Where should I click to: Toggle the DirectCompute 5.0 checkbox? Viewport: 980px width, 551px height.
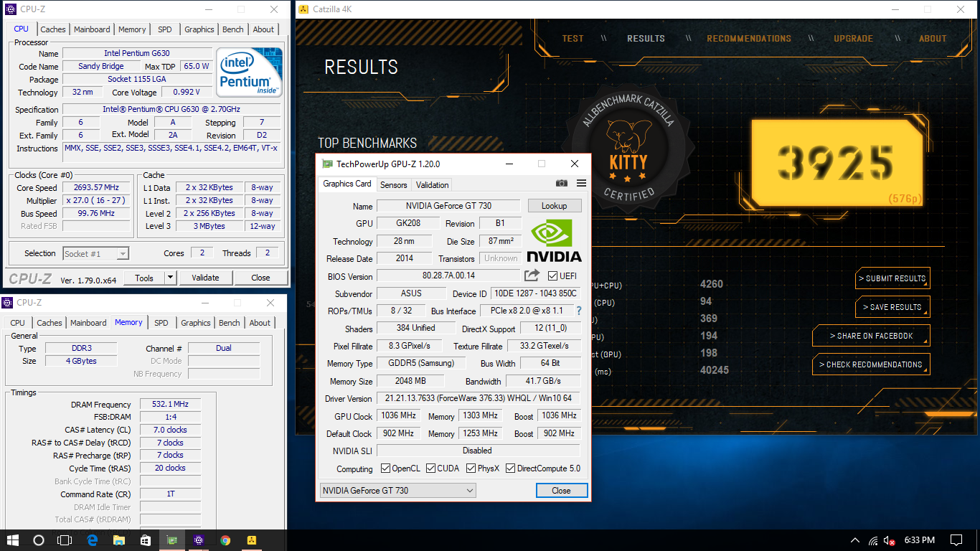(x=511, y=468)
